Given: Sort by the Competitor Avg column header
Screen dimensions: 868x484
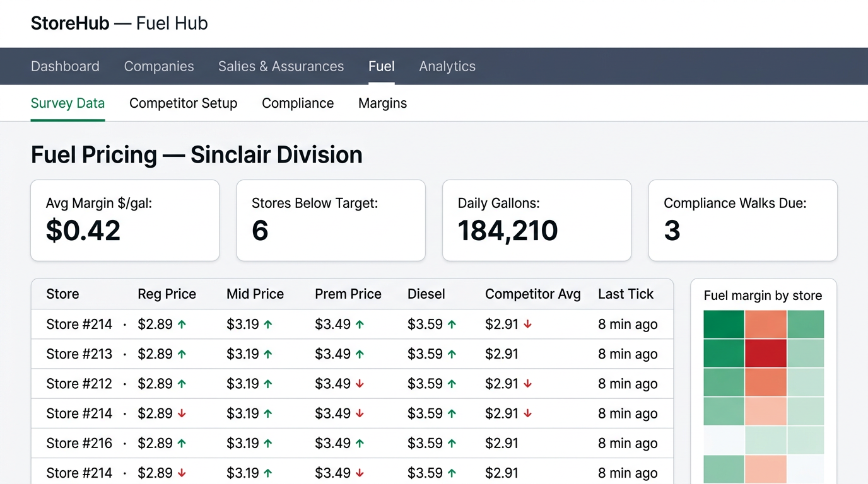Looking at the screenshot, I should coord(533,294).
